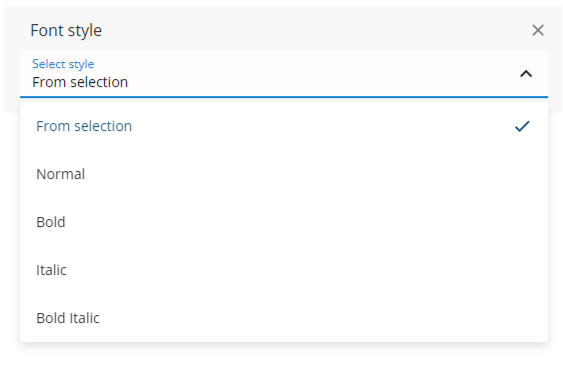Click the Select style floating label
The height and width of the screenshot is (365, 563).
[63, 64]
